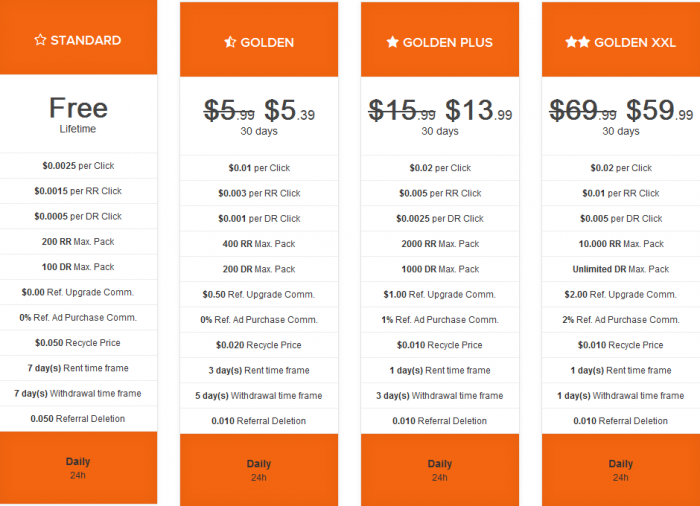Image resolution: width=700 pixels, height=506 pixels.
Task: Click the Free Lifetime price in Standard
Action: [78, 114]
